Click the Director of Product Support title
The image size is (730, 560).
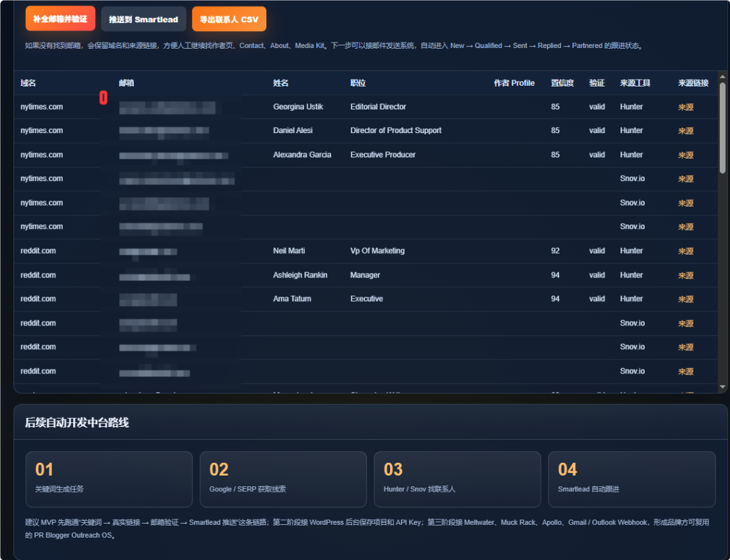pos(395,130)
